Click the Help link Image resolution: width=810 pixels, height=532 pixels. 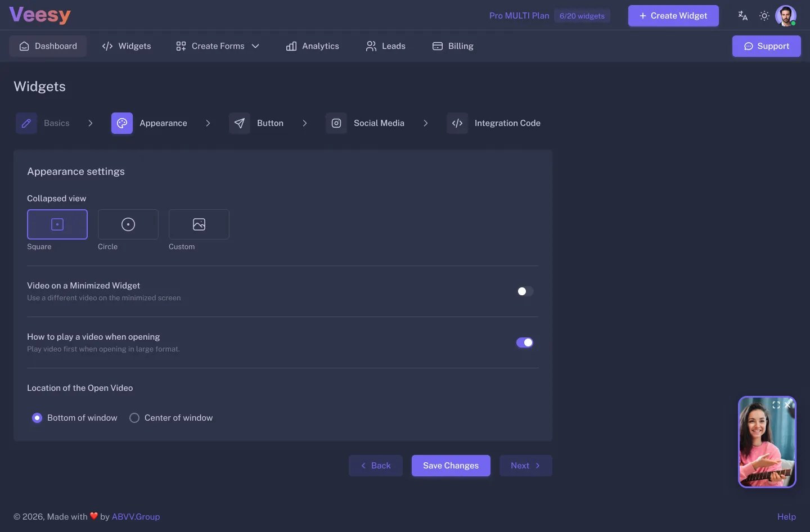(786, 517)
